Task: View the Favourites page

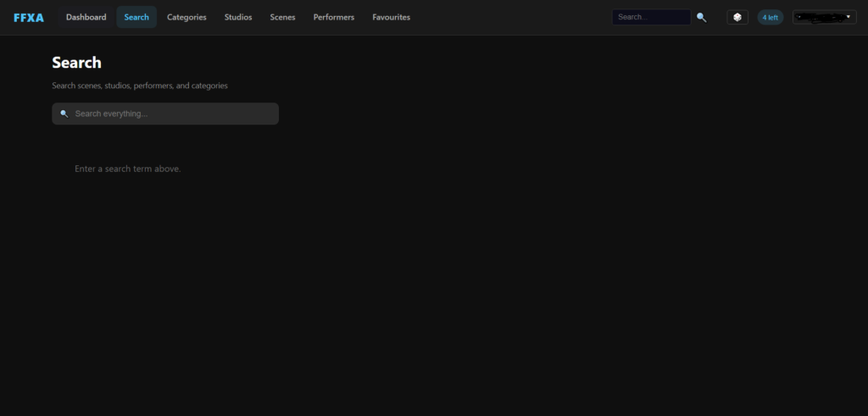Action: coord(391,17)
